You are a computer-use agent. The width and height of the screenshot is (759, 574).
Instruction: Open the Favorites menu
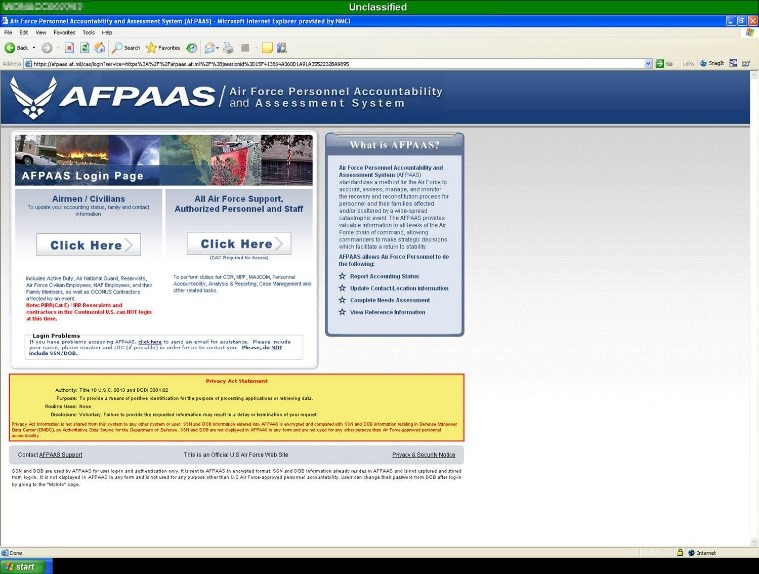(64, 32)
